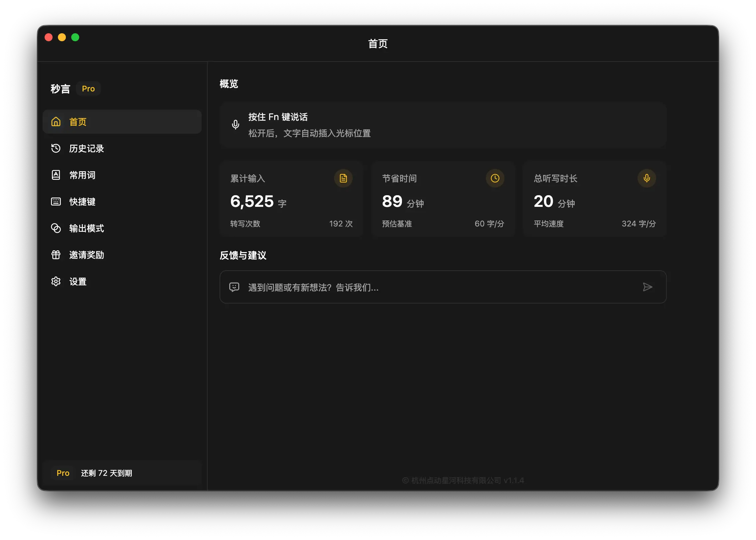Screen dimensions: 756x540
Task: Click the green maximize traffic light button
Action: (x=75, y=37)
